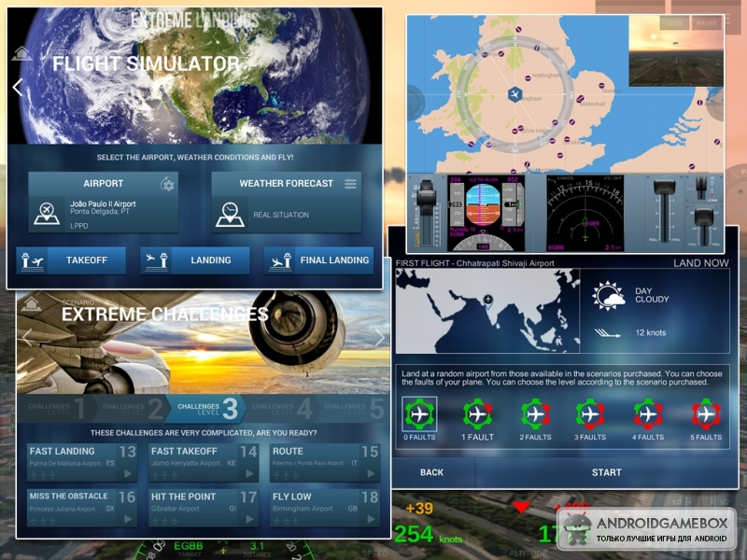Pause the game with the PAUSE button
The height and width of the screenshot is (560, 747).
pos(707,22)
